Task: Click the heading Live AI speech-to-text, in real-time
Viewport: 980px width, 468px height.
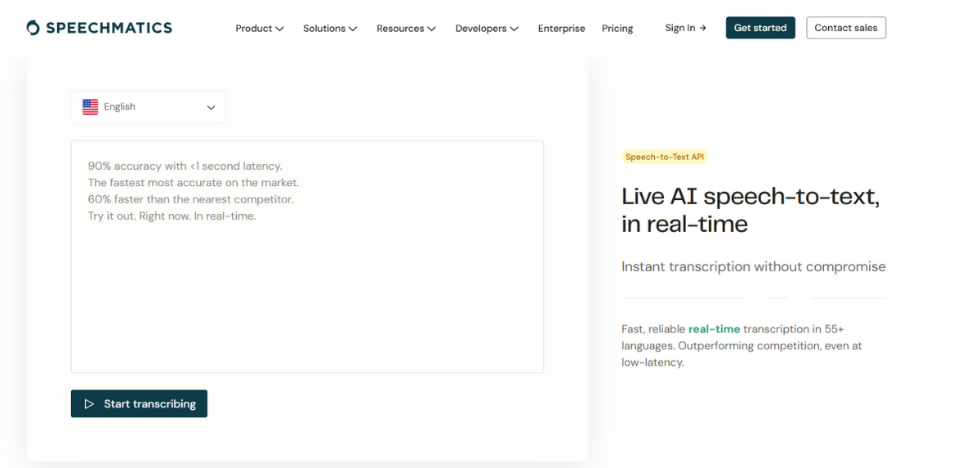Action: [x=751, y=210]
